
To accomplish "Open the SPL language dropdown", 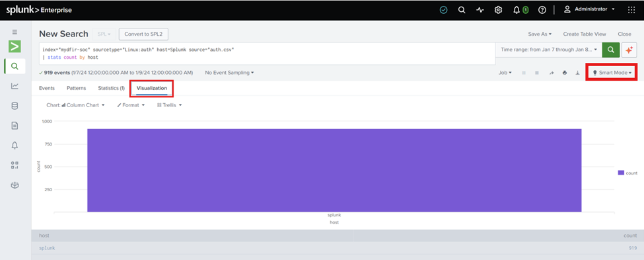I will [104, 34].
